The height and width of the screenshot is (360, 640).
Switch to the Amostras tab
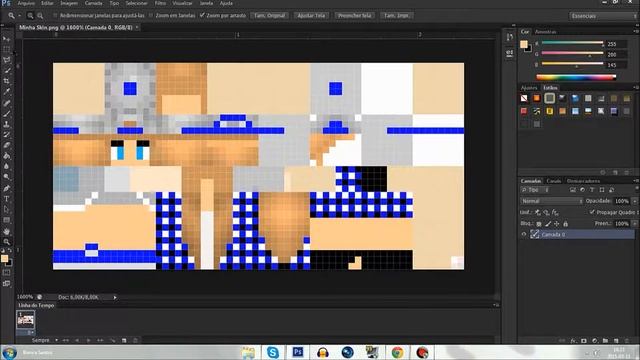pyautogui.click(x=545, y=32)
